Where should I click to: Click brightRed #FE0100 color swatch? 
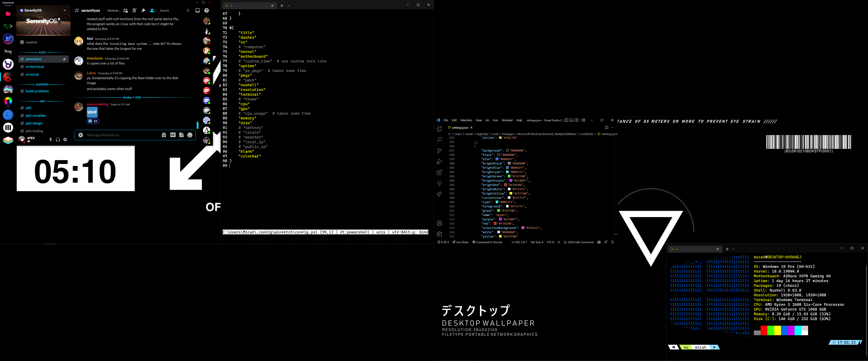(x=505, y=185)
